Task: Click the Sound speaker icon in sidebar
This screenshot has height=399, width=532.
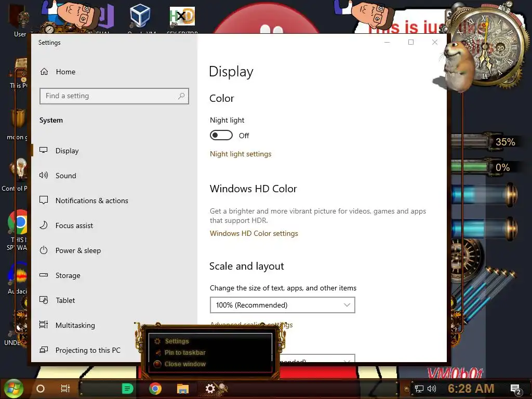Action: click(44, 176)
